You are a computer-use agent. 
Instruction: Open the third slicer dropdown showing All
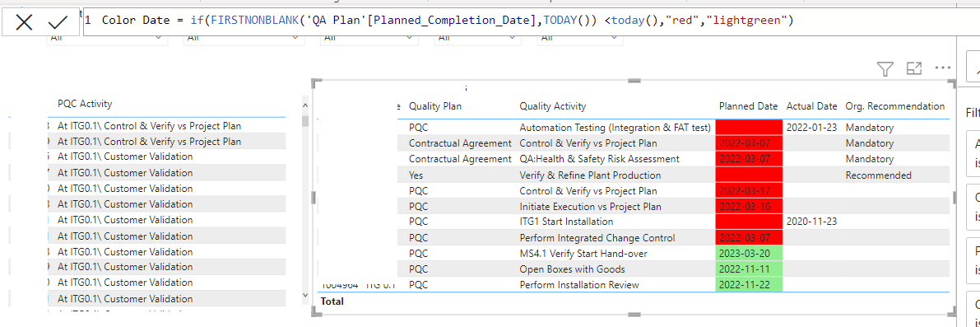370,38
